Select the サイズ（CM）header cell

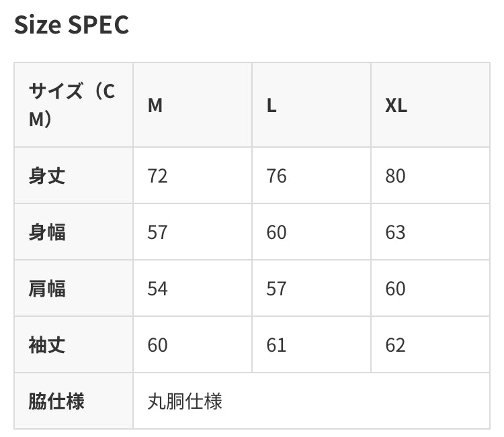click(x=73, y=105)
